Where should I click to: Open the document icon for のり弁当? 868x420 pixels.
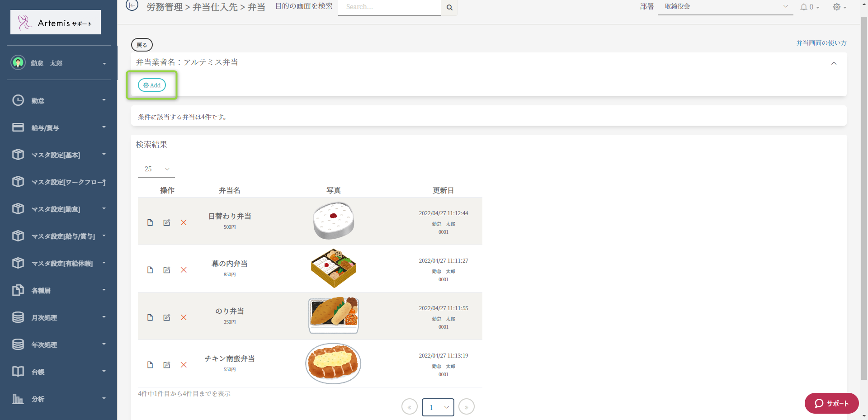[x=150, y=317]
